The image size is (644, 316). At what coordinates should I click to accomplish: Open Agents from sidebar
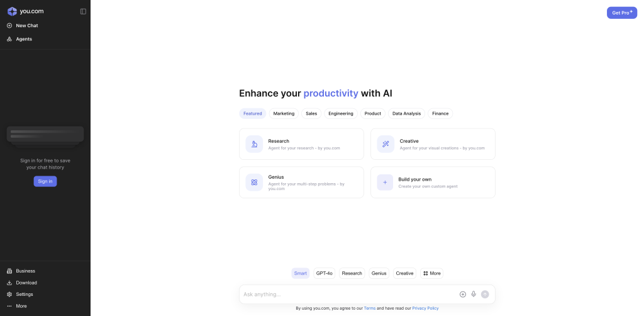(x=24, y=39)
